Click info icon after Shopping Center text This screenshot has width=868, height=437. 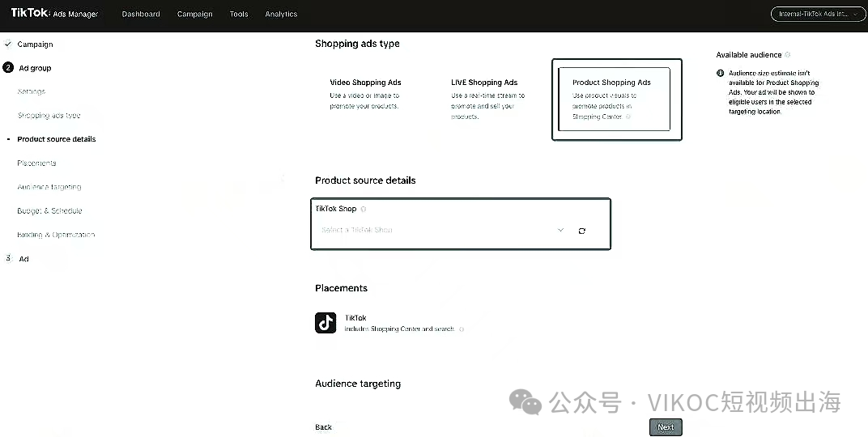628,117
